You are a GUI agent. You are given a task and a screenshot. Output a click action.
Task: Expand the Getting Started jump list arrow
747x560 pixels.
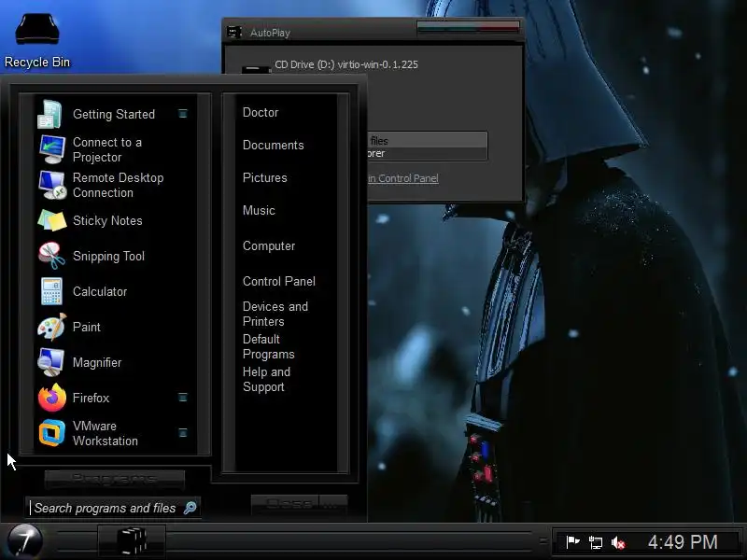point(182,113)
